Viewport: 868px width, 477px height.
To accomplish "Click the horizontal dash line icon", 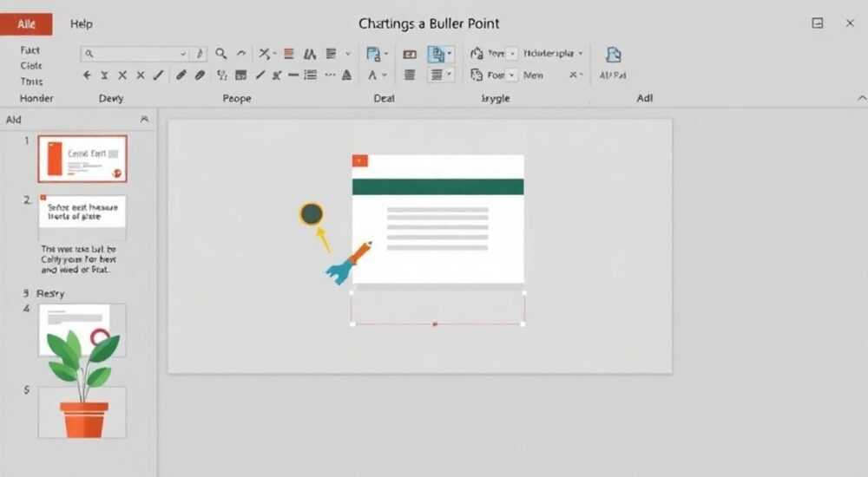I will (x=293, y=75).
